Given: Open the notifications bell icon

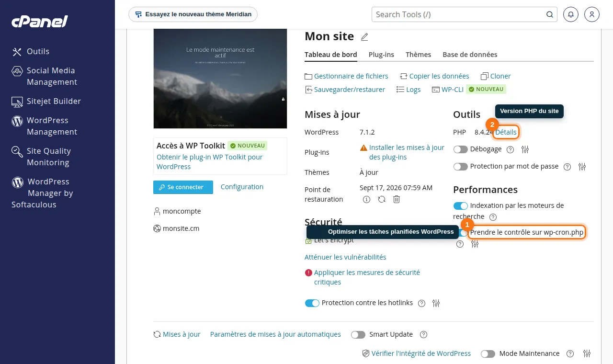Looking at the screenshot, I should tap(571, 14).
